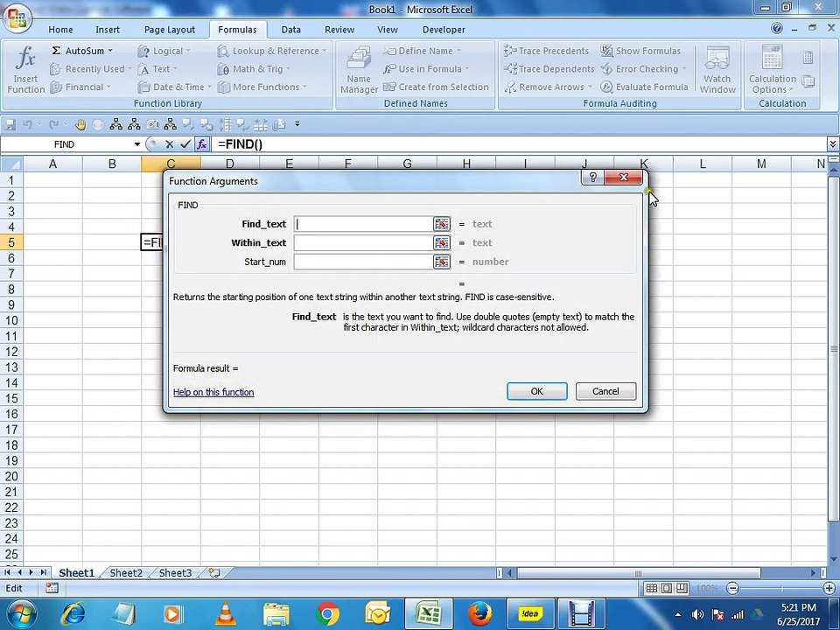Viewport: 840px width, 630px height.
Task: Expand the Financial functions menu
Action: 80,87
